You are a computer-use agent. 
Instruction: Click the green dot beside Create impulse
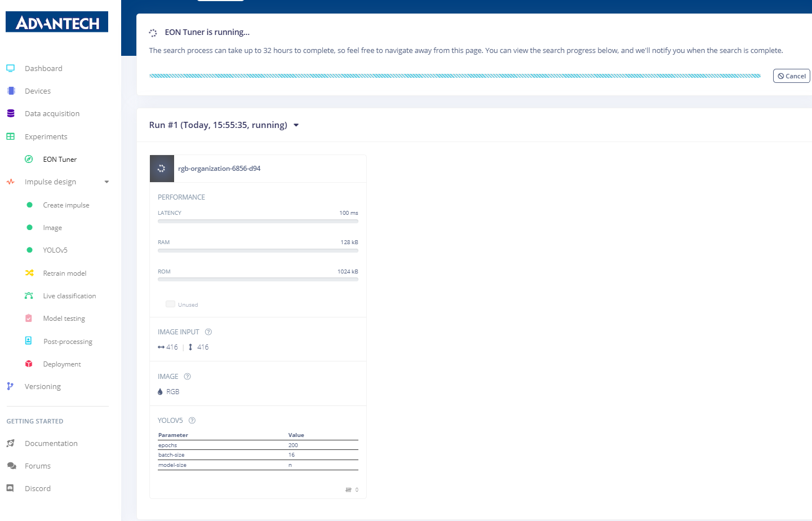[29, 205]
